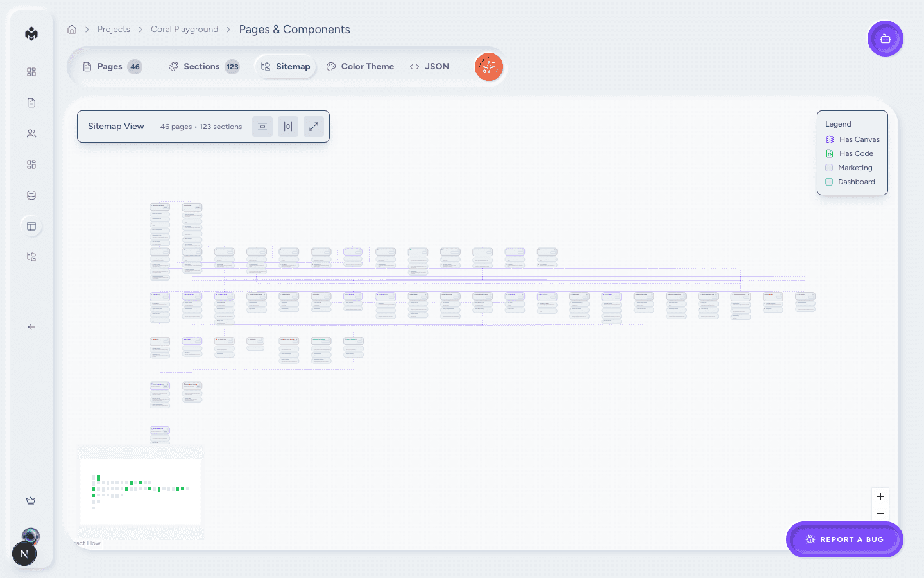This screenshot has width=924, height=578.
Task: Switch to the Color Theme tab
Action: pos(360,66)
